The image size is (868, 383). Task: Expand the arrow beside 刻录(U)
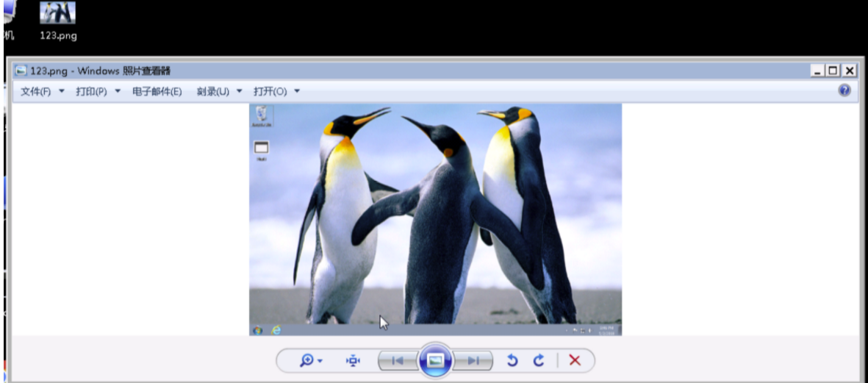[239, 91]
